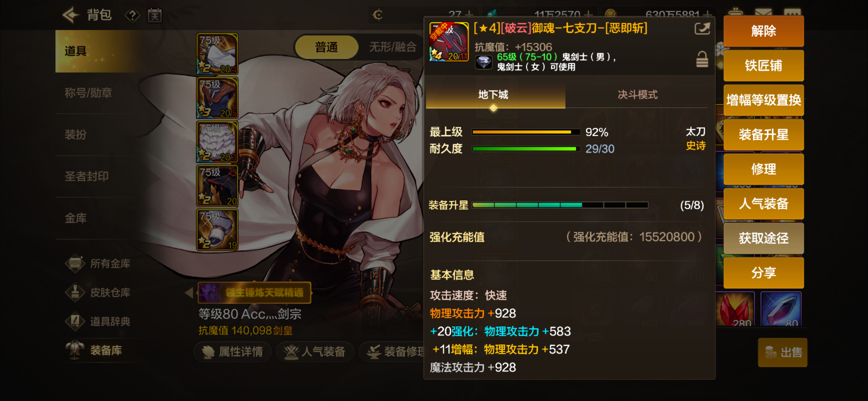
Task: Toggle the item lock padlock icon
Action: pos(702,59)
